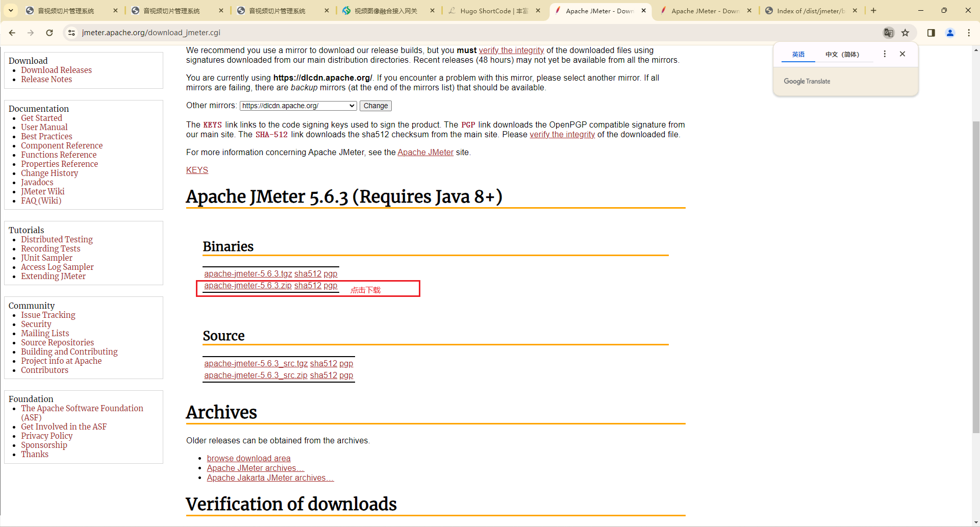Download apache-jmeter-5.6.3.zip binary
Viewport: 980px width, 527px height.
point(248,286)
